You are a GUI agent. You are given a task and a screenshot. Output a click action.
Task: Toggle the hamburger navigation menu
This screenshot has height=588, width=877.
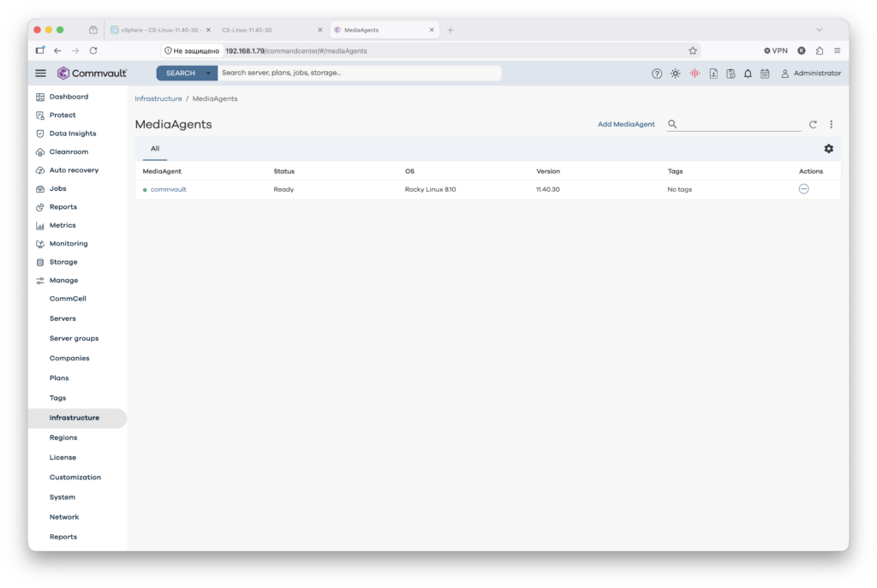click(x=41, y=74)
